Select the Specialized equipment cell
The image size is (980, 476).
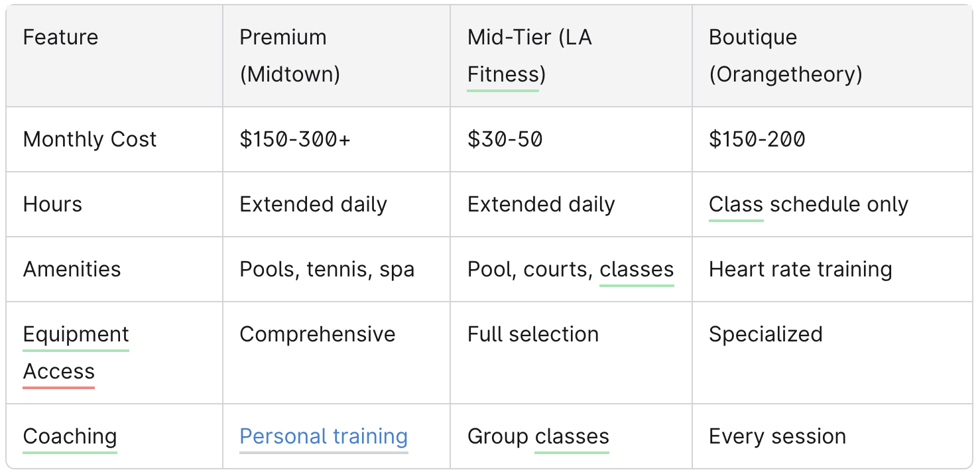(x=832, y=353)
